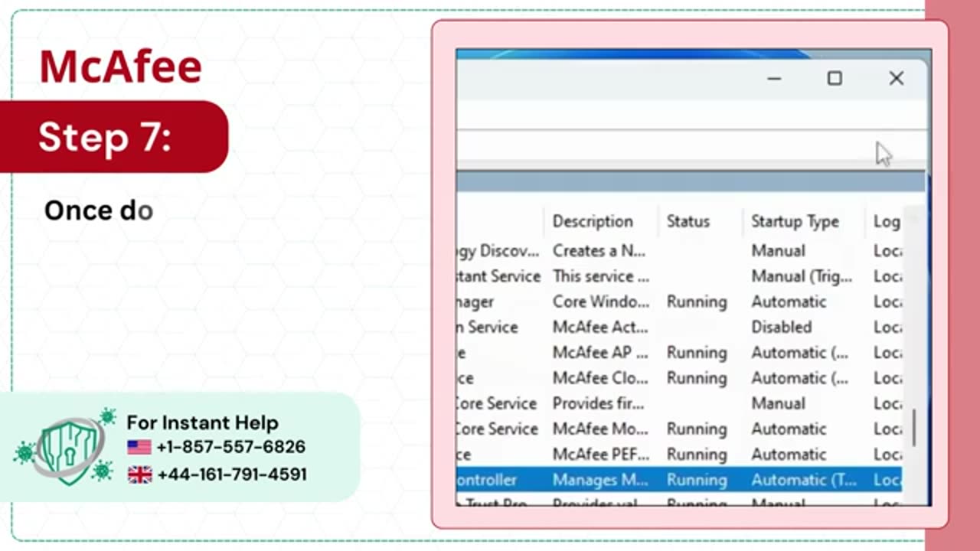Sort services by Description column
The width and height of the screenshot is (980, 551).
[x=593, y=221]
